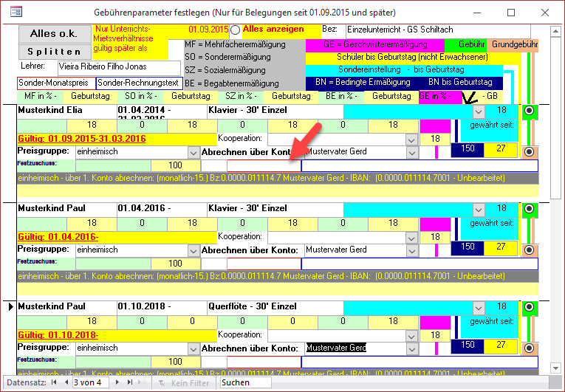Jump to last record arrow
565x392 pixels.
[129, 382]
